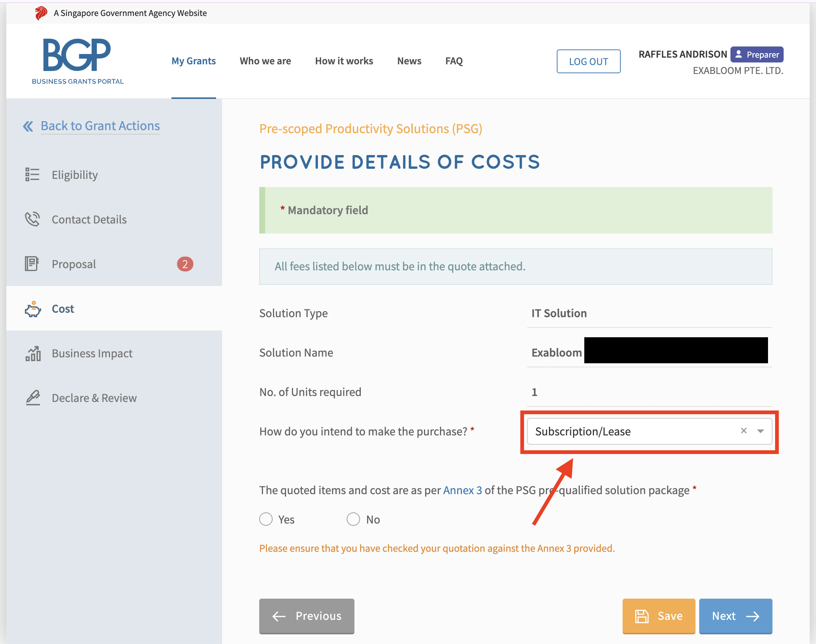Open the Who we are menu item
This screenshot has height=644, width=816.
(x=266, y=61)
